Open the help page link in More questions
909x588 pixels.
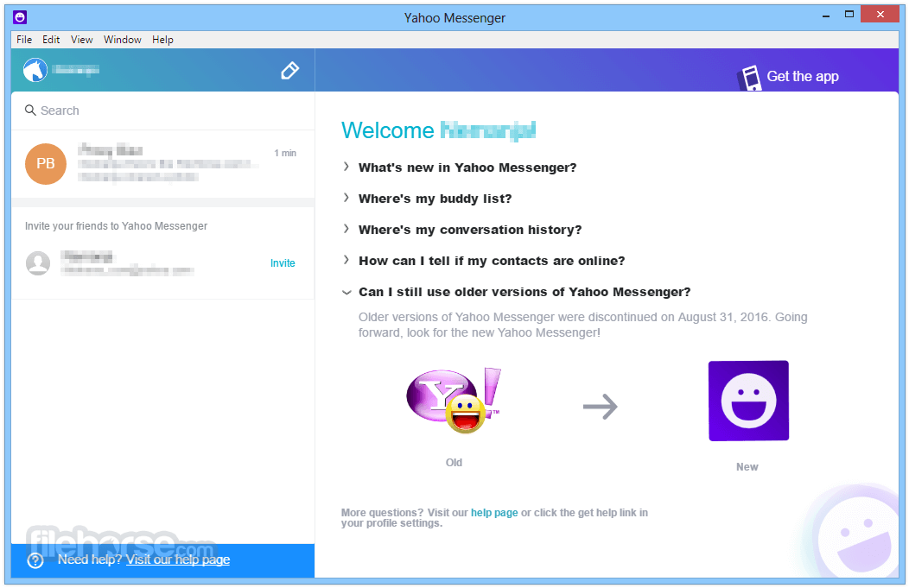tap(494, 513)
